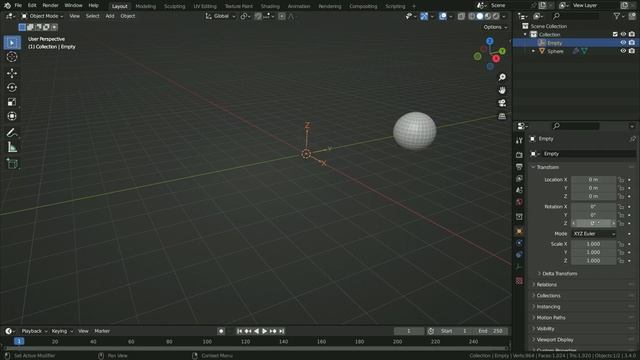
Task: Click the pan view hand icon
Action: [502, 90]
